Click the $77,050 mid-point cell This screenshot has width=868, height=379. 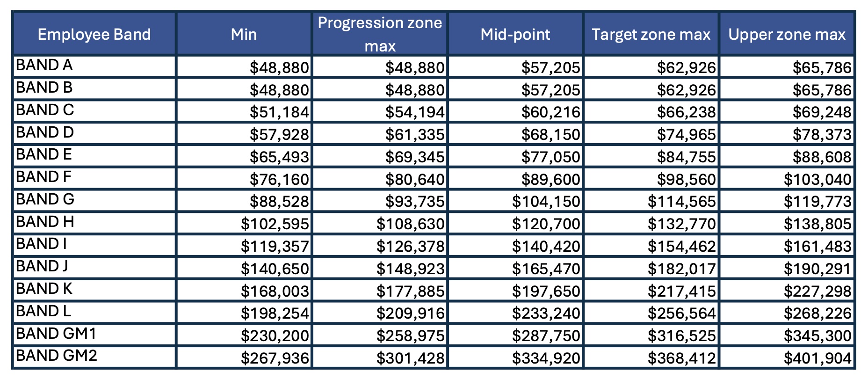550,157
